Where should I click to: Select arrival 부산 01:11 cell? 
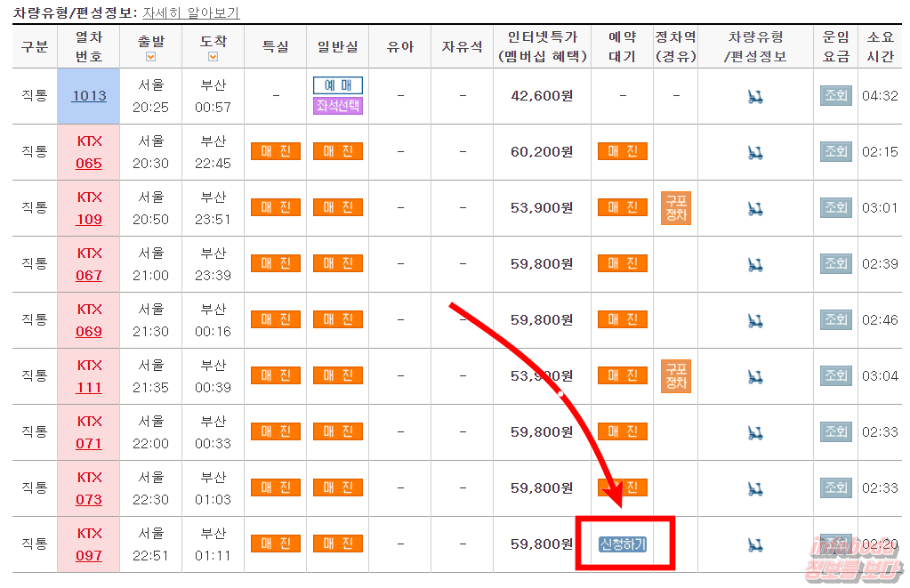click(x=213, y=544)
